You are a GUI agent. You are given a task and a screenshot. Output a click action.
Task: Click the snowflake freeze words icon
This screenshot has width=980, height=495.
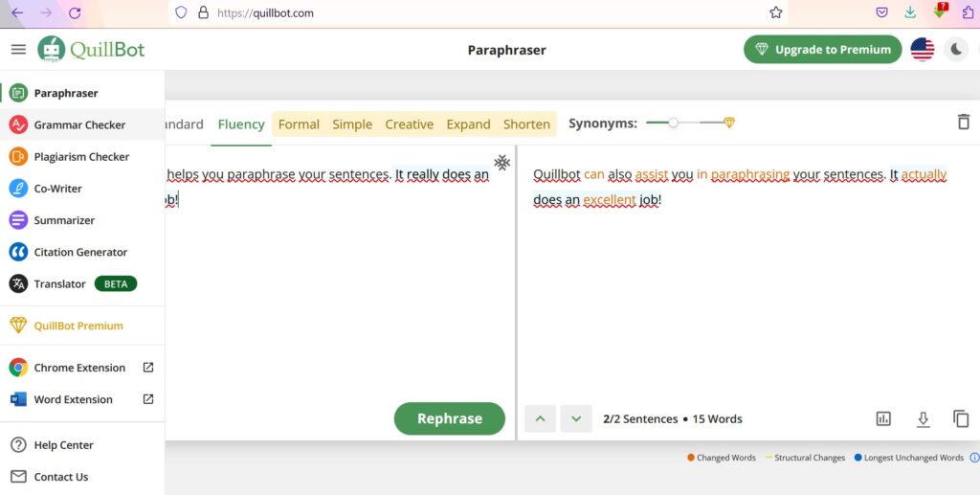[501, 162]
